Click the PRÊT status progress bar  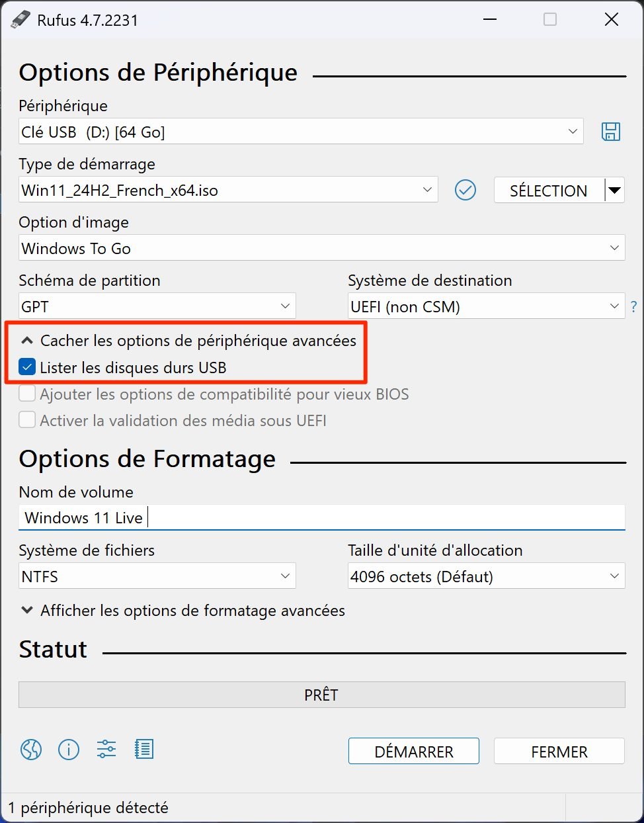click(322, 695)
